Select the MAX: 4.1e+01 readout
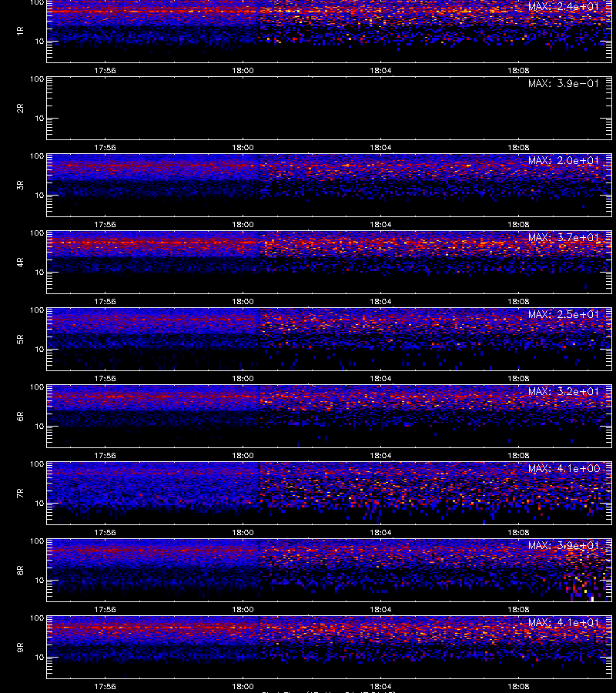Viewport: 616px width, 693px height. (x=564, y=622)
